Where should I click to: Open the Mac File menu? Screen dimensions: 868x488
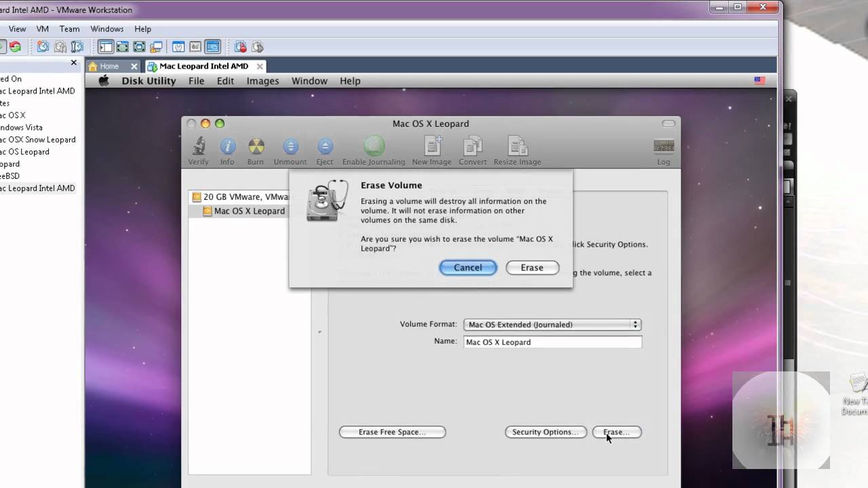(x=196, y=81)
